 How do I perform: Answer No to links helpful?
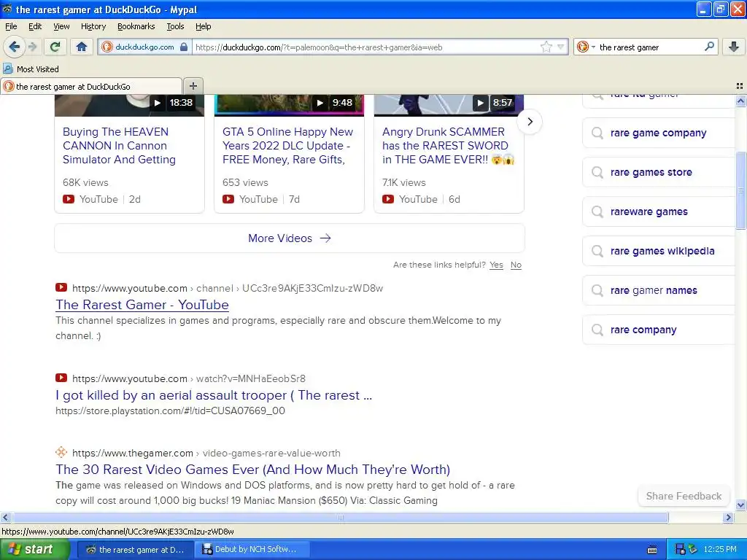(516, 265)
